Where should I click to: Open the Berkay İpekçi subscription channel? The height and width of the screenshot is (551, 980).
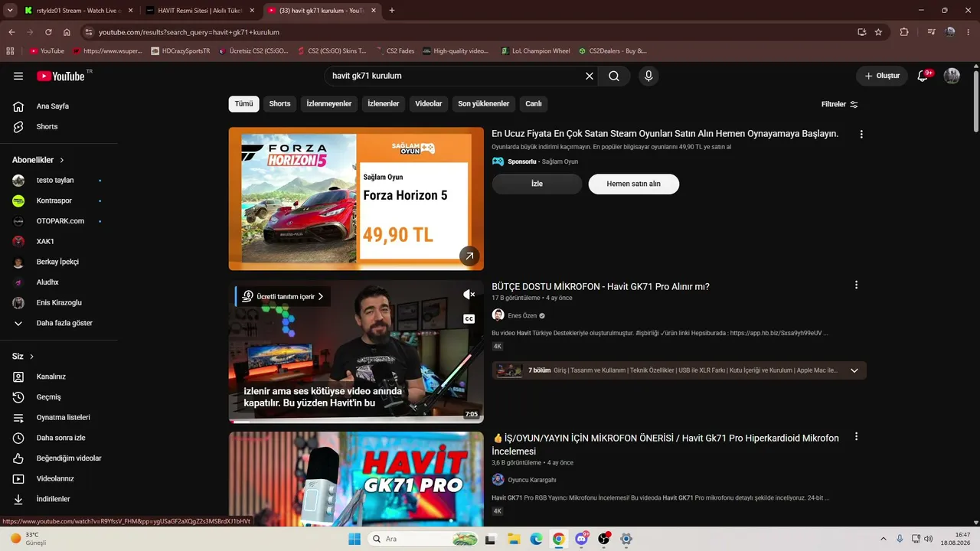58,262
